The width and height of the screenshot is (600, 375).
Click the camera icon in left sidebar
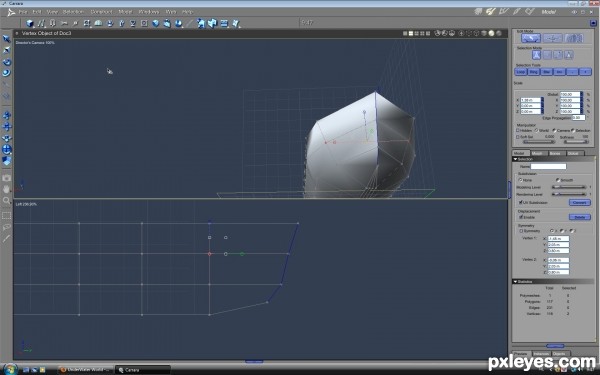6,178
